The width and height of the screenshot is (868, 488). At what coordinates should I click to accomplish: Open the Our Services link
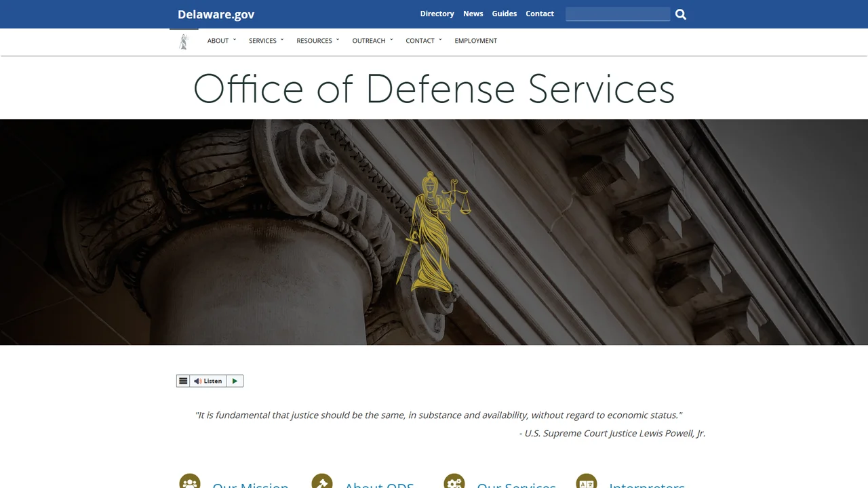coord(516,484)
